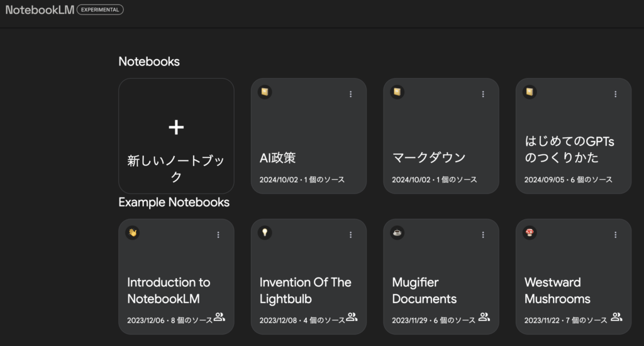Click the plus icon to create a notebook

click(176, 127)
